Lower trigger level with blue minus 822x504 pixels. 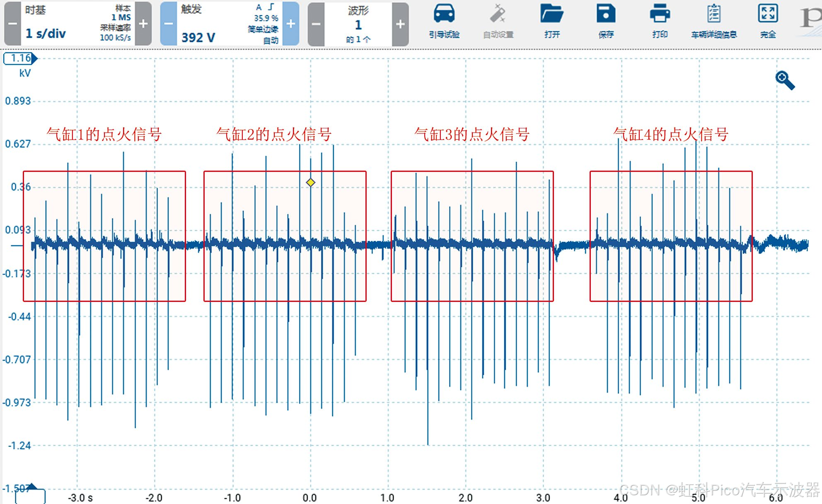tap(169, 24)
